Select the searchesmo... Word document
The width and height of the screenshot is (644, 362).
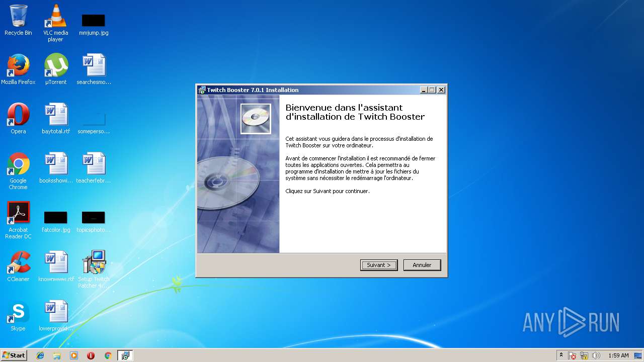click(x=94, y=69)
